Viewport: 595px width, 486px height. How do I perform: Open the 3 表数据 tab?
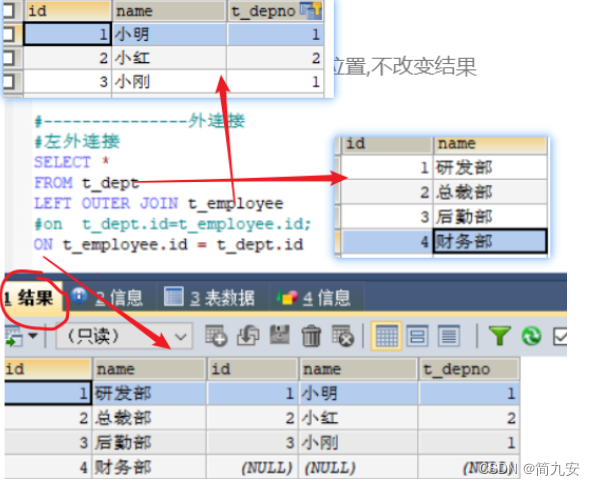[x=212, y=297]
